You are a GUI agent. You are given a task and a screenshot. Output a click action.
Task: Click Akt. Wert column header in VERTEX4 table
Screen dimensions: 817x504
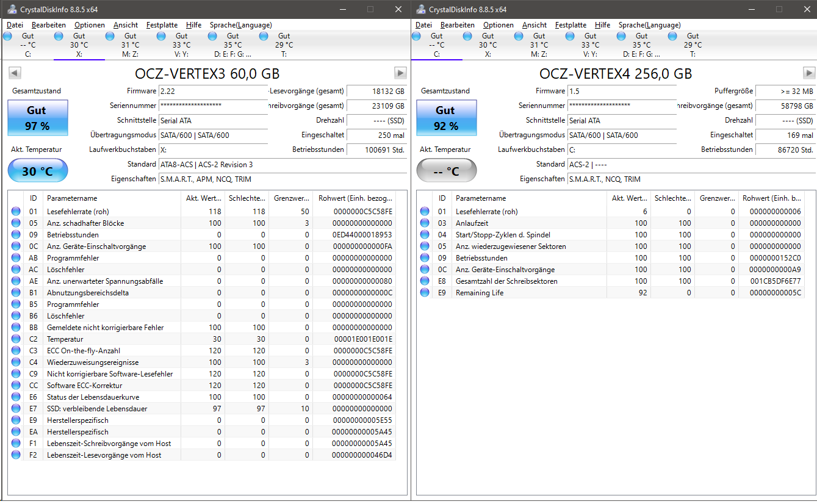(628, 198)
